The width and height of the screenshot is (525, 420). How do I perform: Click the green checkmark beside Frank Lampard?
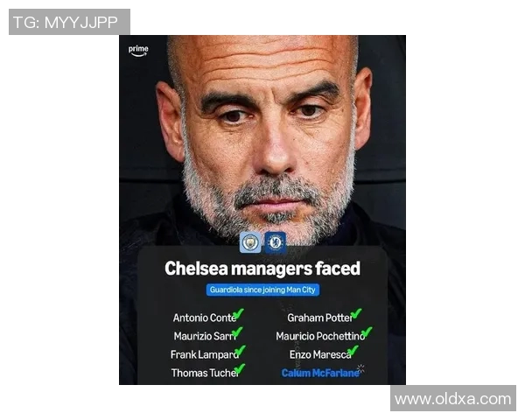(x=240, y=351)
